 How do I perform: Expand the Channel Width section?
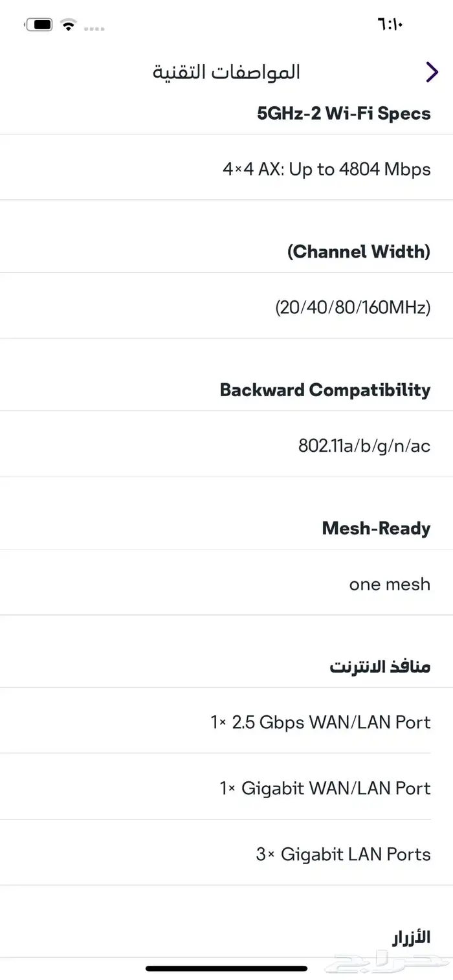click(x=359, y=252)
